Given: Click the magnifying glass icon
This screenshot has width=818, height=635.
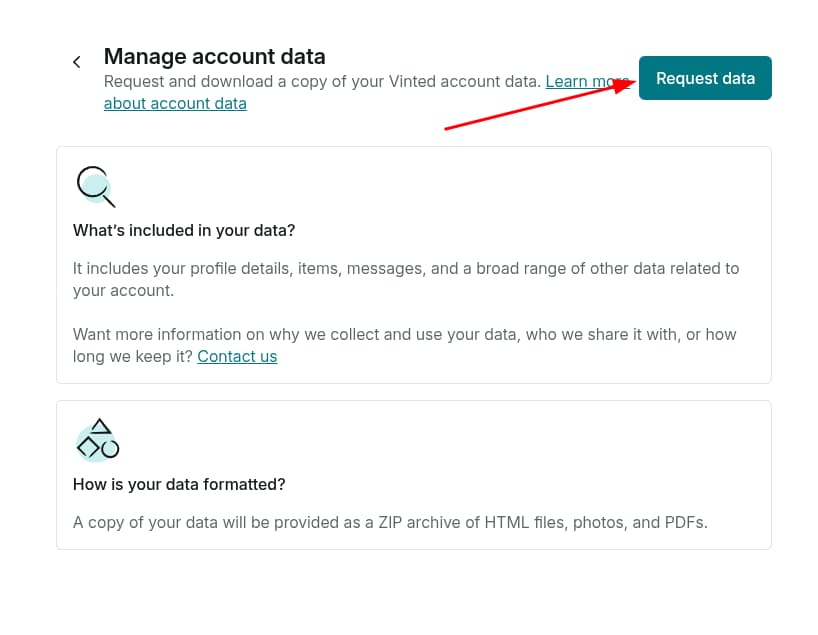Looking at the screenshot, I should coord(95,186).
